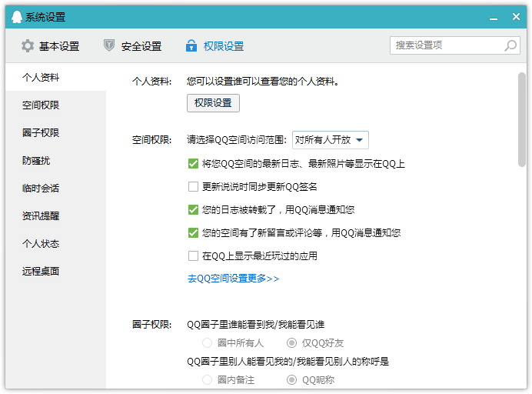532x394 pixels.
Task: Click the 个人资料: section label
Action: (151, 82)
